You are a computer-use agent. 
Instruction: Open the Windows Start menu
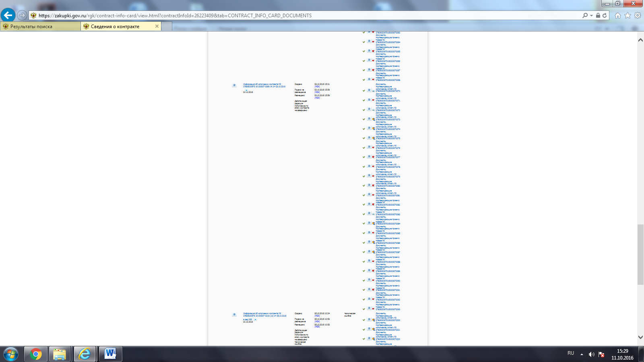[11, 354]
